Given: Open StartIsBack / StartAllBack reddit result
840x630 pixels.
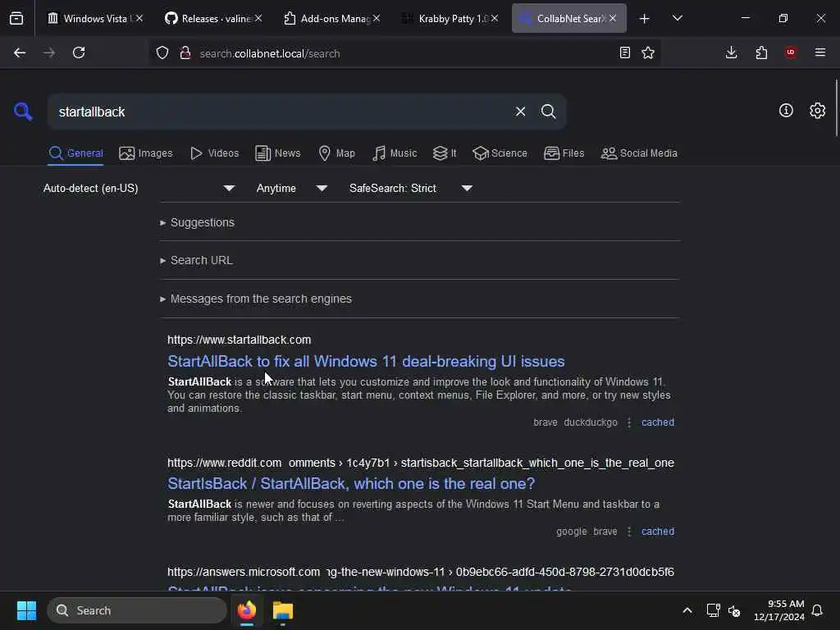Looking at the screenshot, I should (x=351, y=484).
